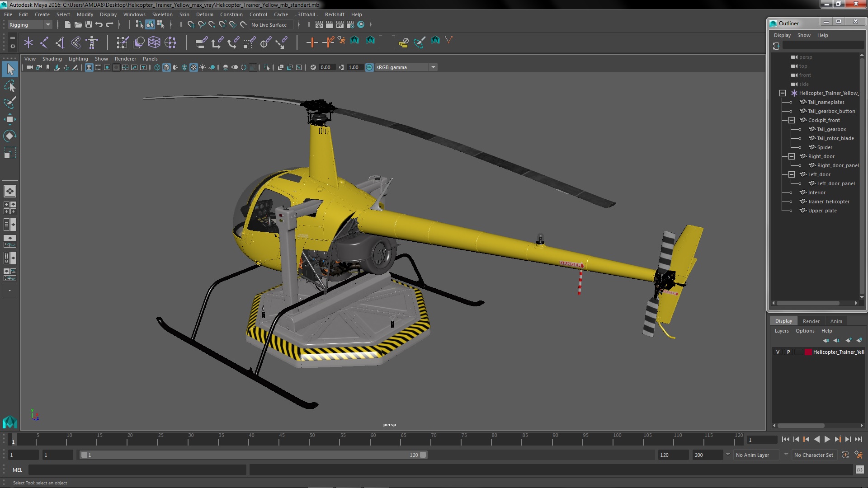Activate the Paint selection tool
The height and width of the screenshot is (488, 868).
[10, 103]
